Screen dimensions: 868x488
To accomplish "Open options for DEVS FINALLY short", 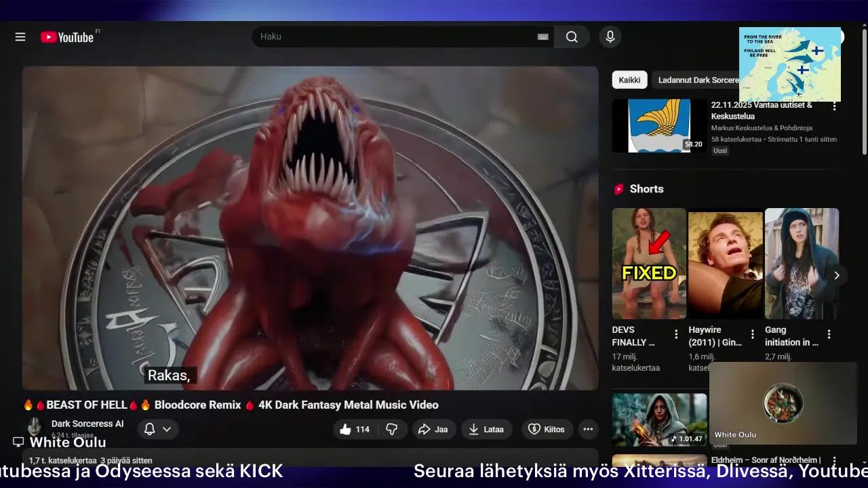I will click(x=676, y=334).
